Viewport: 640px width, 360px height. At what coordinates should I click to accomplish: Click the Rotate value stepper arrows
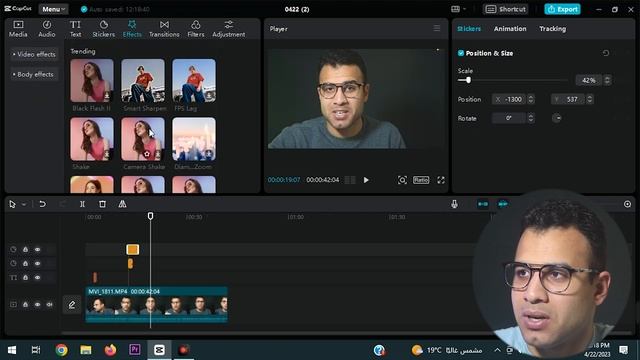pyautogui.click(x=531, y=118)
